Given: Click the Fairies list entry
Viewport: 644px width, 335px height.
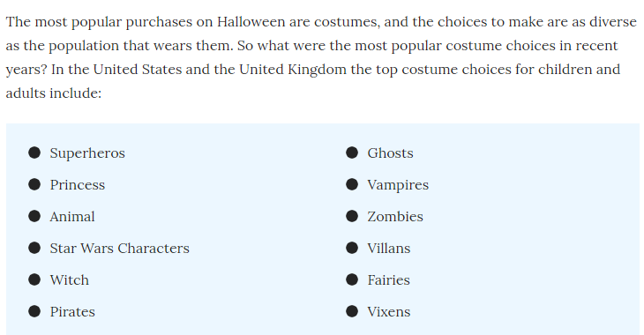Looking at the screenshot, I should click(388, 280).
